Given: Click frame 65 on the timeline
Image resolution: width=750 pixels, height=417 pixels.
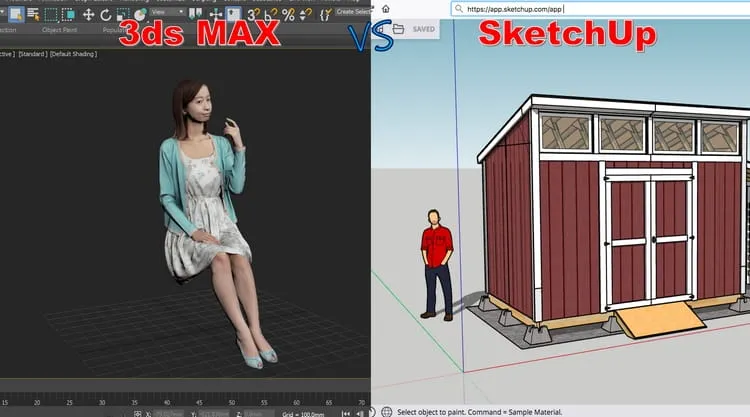Looking at the screenshot, I should coord(329,403).
